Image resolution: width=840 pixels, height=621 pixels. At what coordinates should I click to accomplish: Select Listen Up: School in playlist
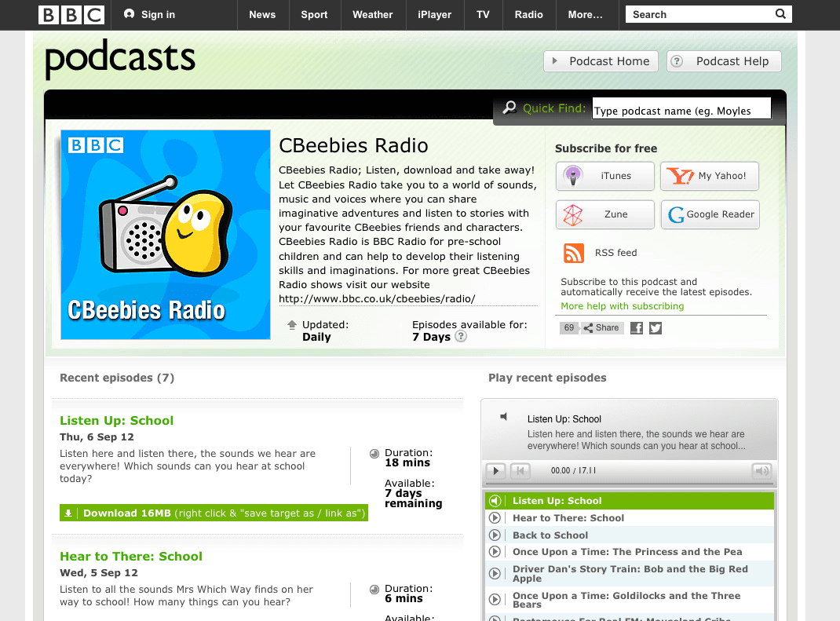coord(630,500)
